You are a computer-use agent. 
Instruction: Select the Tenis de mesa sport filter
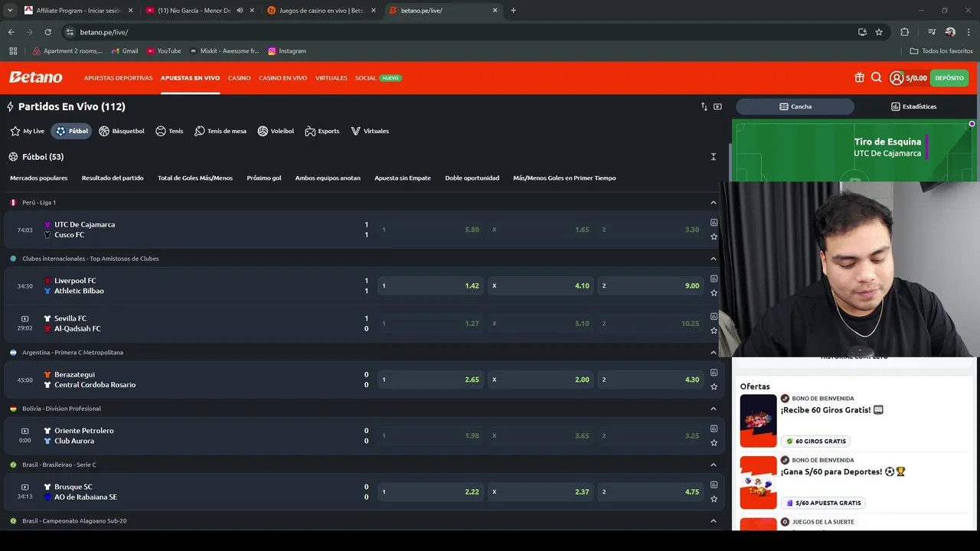[220, 131]
